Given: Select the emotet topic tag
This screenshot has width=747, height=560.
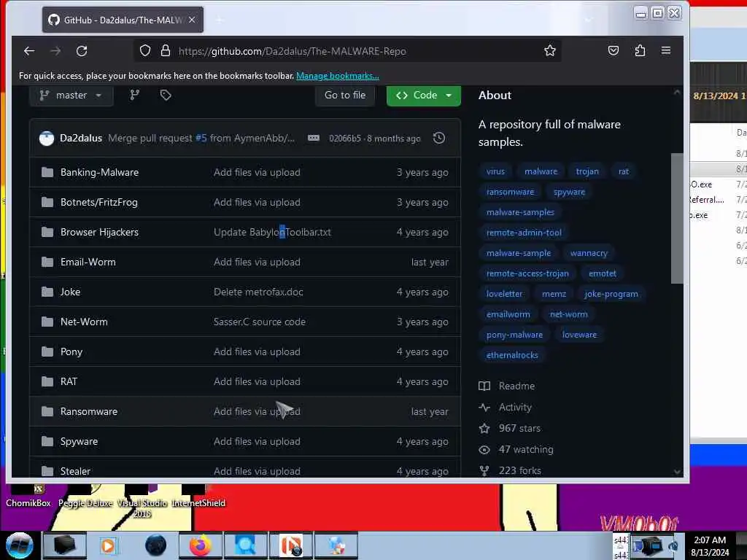Looking at the screenshot, I should (x=602, y=274).
